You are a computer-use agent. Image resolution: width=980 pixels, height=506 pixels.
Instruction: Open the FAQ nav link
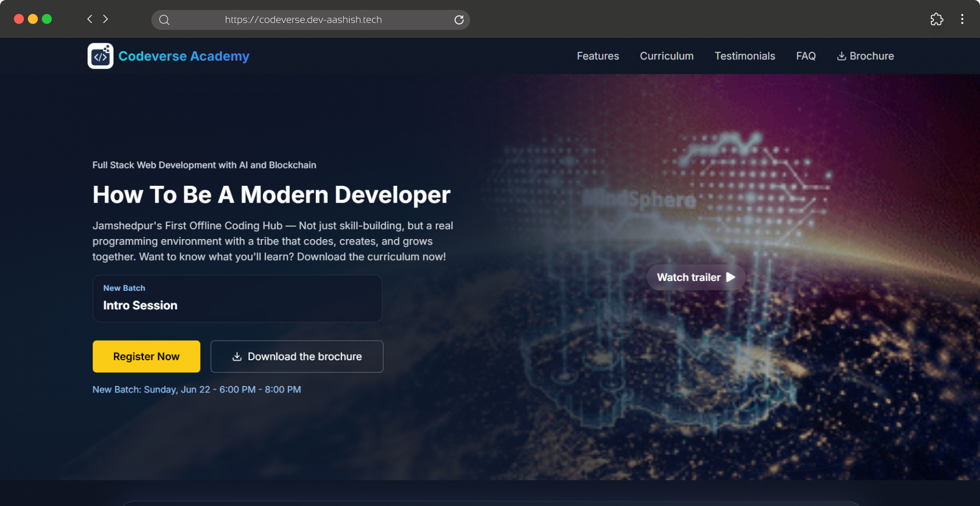pyautogui.click(x=806, y=56)
